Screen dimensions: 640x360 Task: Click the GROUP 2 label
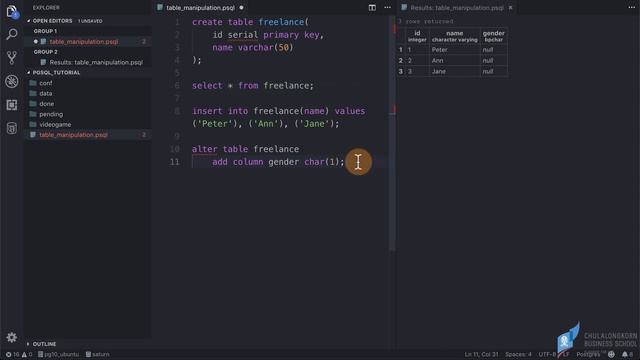point(45,52)
